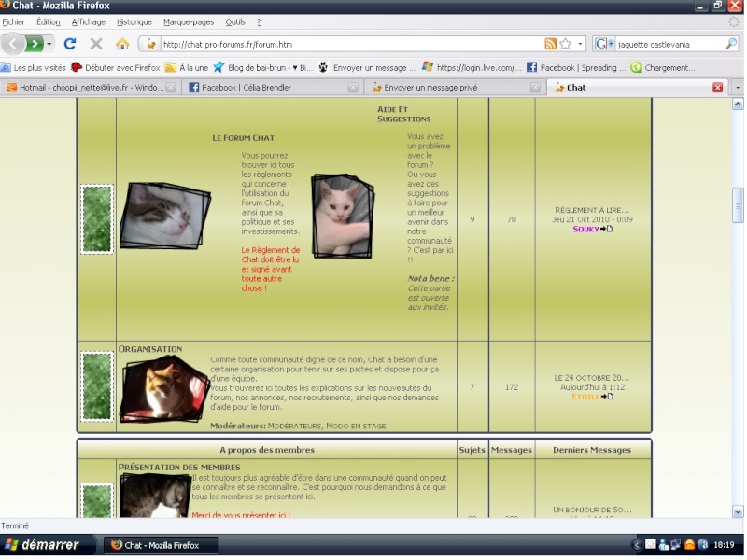The width and height of the screenshot is (747, 560).
Task: Click the vertical scrollbar thumb
Action: point(738,205)
